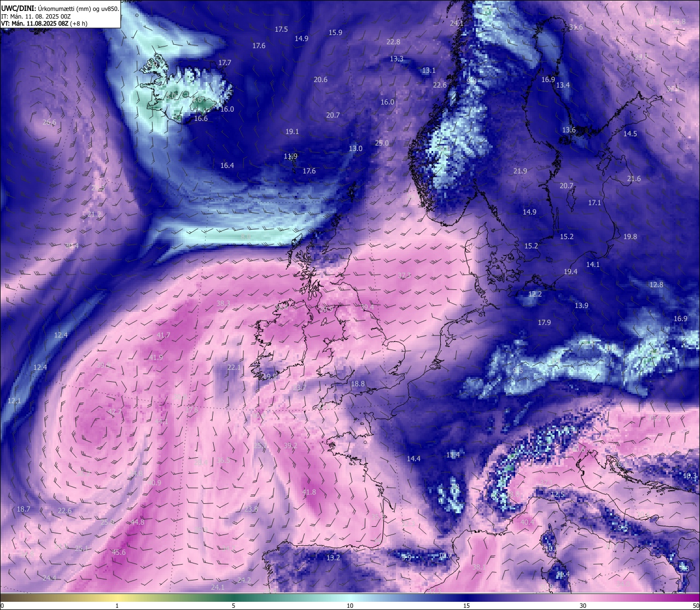
Task: Click the map value '17.5'
Action: pos(281,30)
